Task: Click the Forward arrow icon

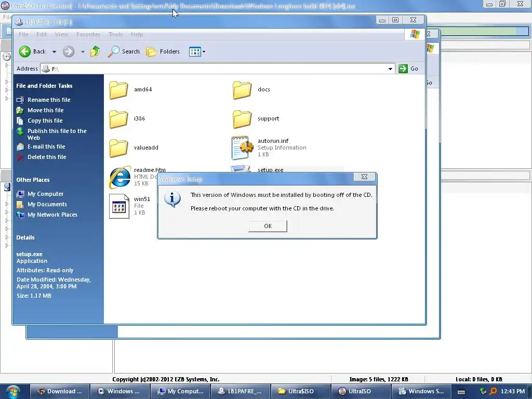Action: coord(69,51)
